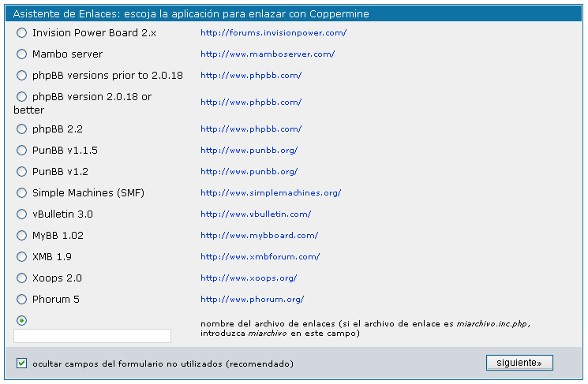Pick the MyBB 1.02 option
The image size is (588, 384).
22,235
